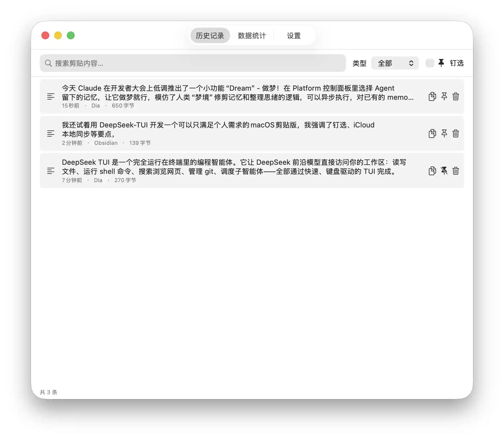Delete the DeepSeek TUI 270字节 clip

pyautogui.click(x=456, y=171)
